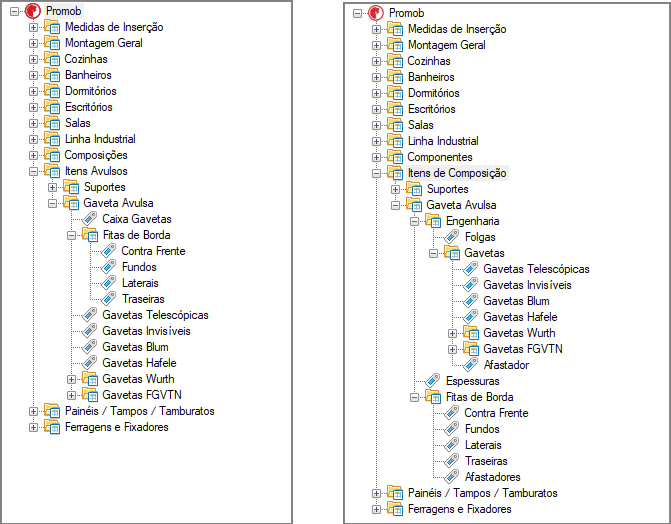Expand Suportes in right tree
Screen dimensions: 671x524
coord(395,189)
